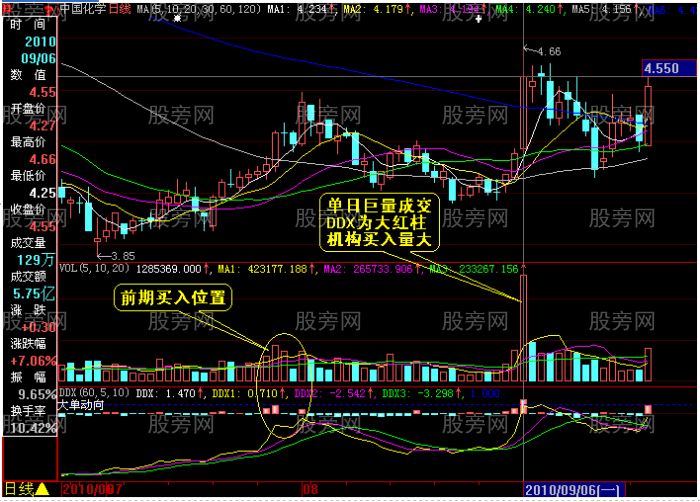Click the MA5: 4.156 value

click(x=606, y=9)
